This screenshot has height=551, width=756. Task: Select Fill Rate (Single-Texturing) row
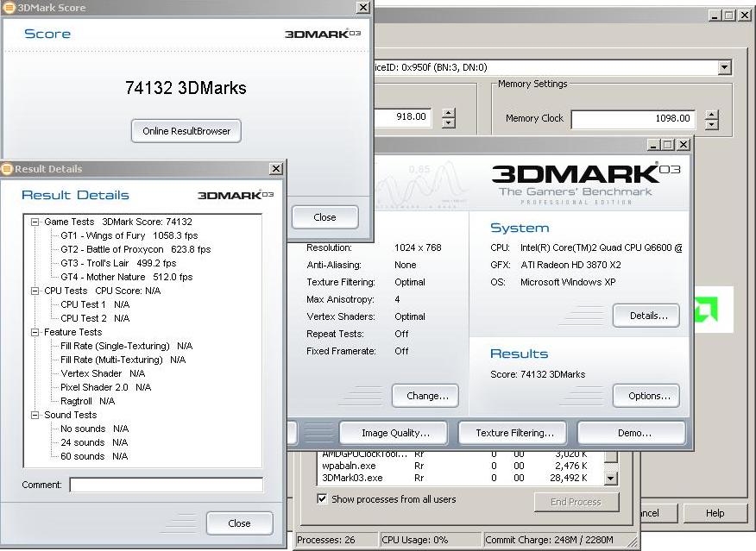[x=126, y=346]
